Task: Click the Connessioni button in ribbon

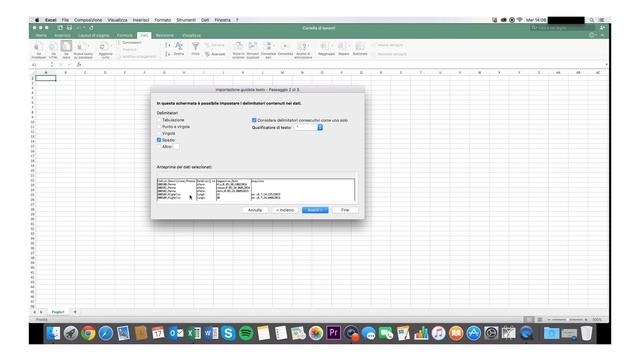Action: click(130, 42)
